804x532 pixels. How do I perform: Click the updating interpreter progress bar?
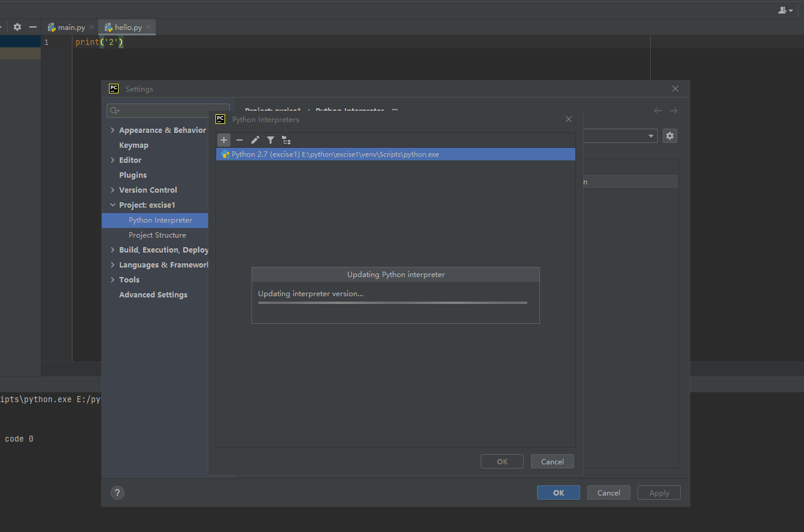pyautogui.click(x=392, y=303)
